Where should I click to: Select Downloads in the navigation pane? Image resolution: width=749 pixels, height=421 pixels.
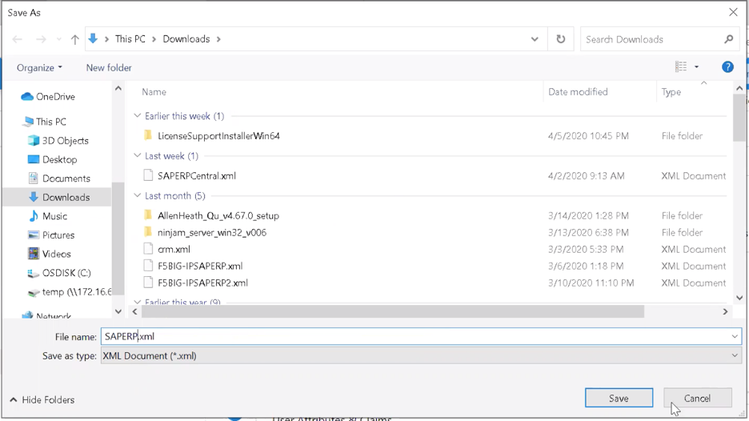[x=57, y=197]
